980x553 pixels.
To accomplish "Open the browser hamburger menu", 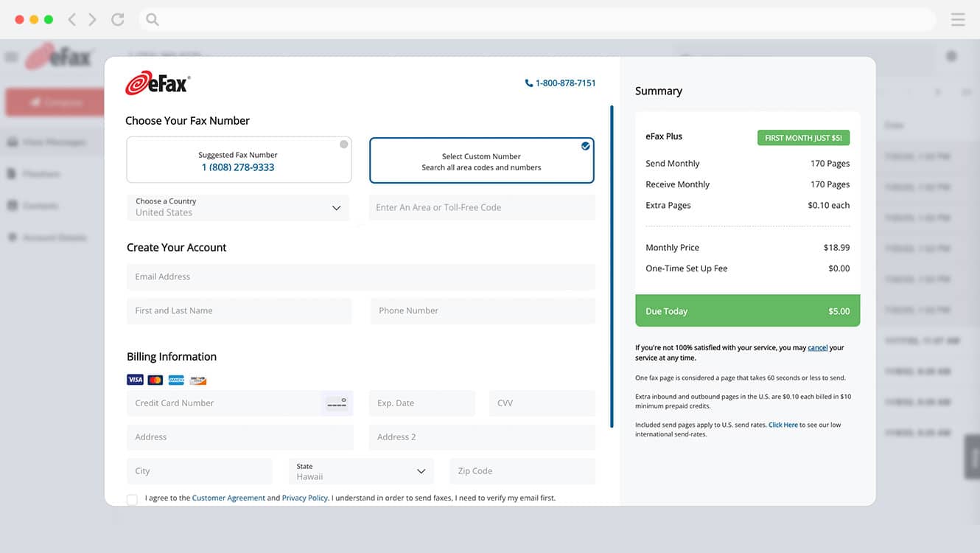I will [957, 20].
